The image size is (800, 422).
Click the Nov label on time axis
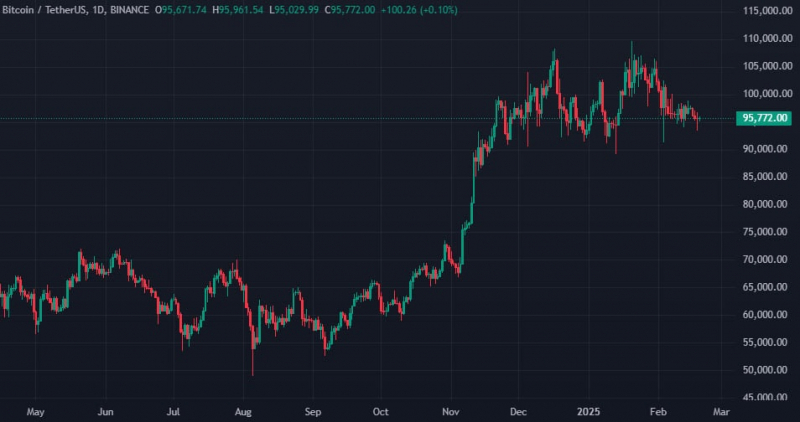tap(451, 412)
